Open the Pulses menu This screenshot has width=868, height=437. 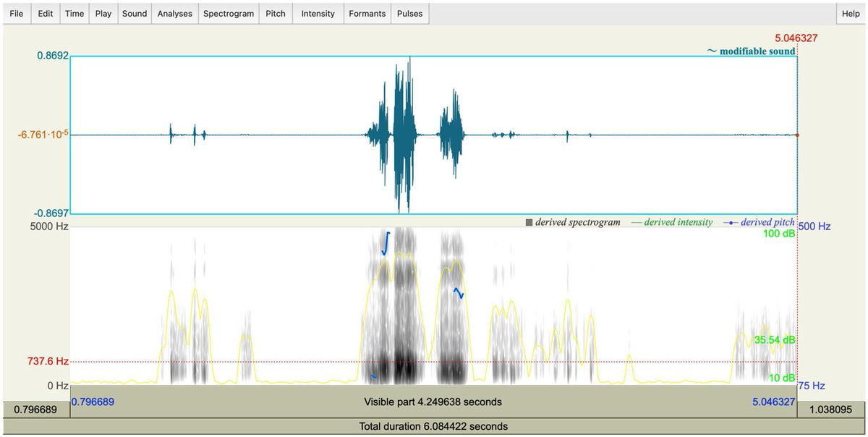point(410,13)
